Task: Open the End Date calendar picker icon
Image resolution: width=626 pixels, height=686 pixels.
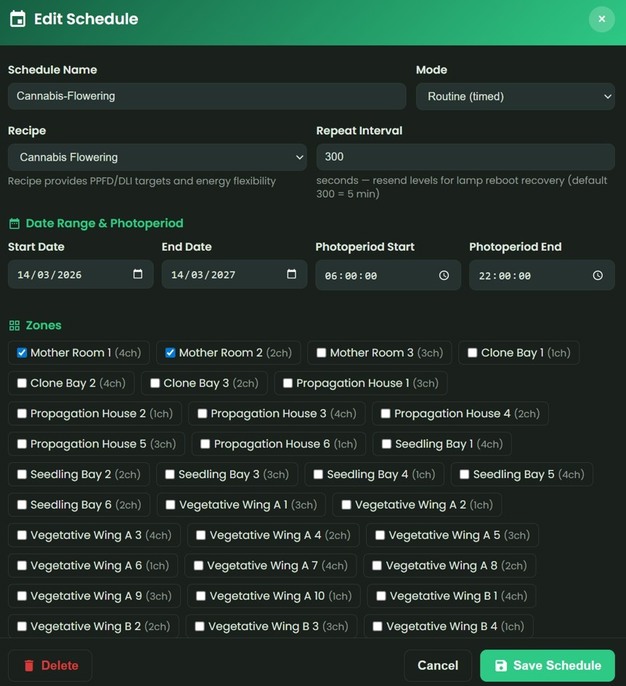Action: pyautogui.click(x=292, y=274)
